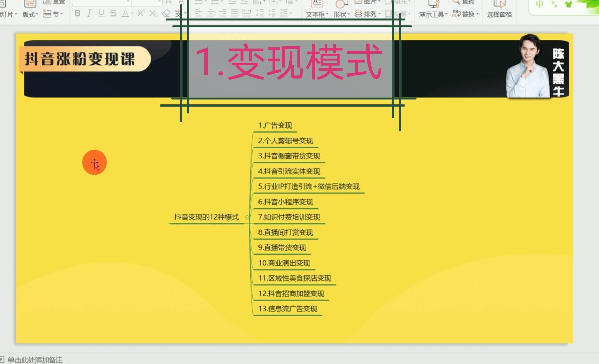
Task: Click the 1.广告变现 item
Action: [275, 125]
